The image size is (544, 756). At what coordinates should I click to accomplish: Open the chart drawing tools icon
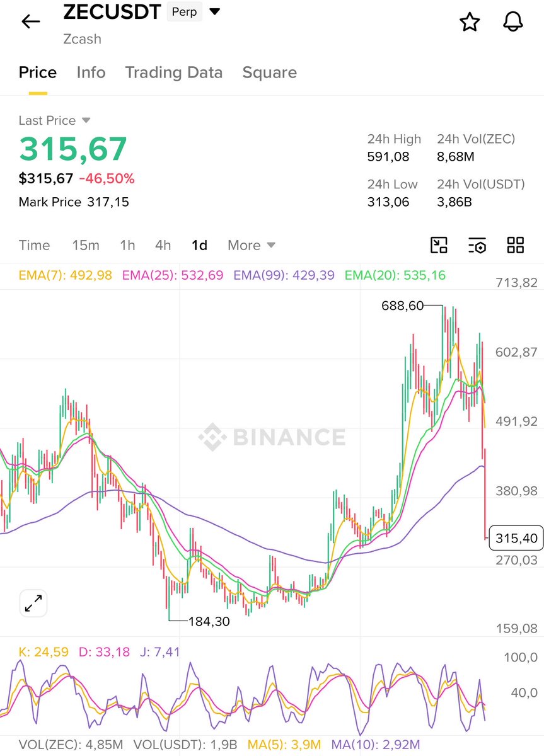pyautogui.click(x=439, y=245)
